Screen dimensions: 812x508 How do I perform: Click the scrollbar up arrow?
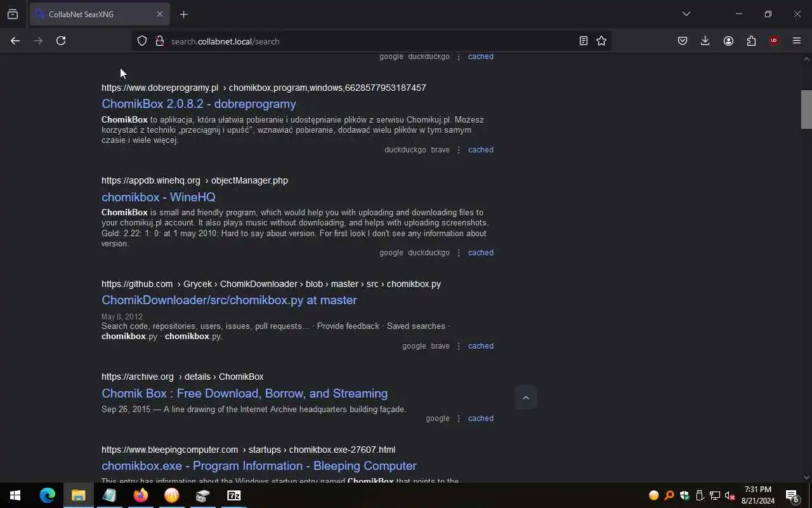pyautogui.click(x=806, y=59)
